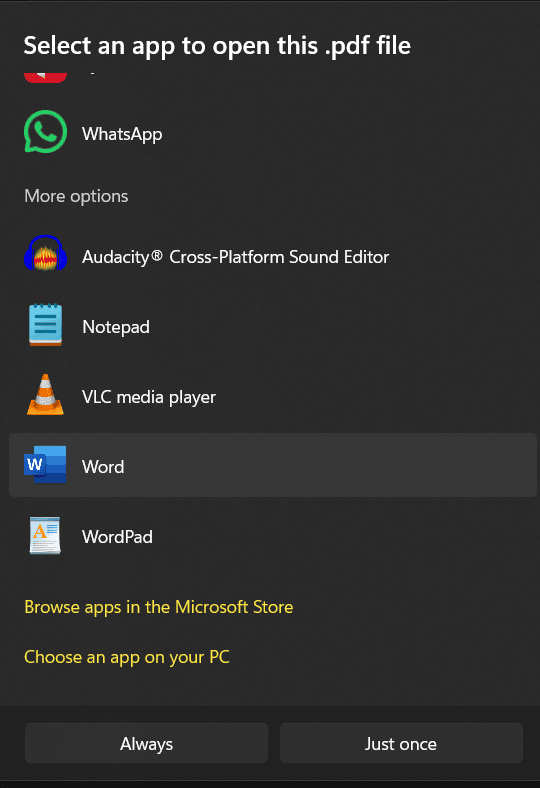Select WhatsApp from the app list

coord(273,134)
